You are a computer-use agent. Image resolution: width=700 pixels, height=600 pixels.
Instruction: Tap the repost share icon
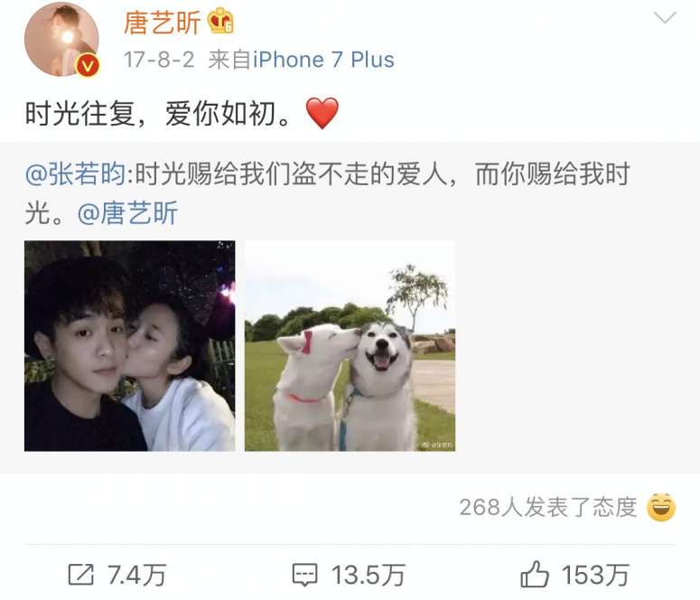click(x=80, y=575)
